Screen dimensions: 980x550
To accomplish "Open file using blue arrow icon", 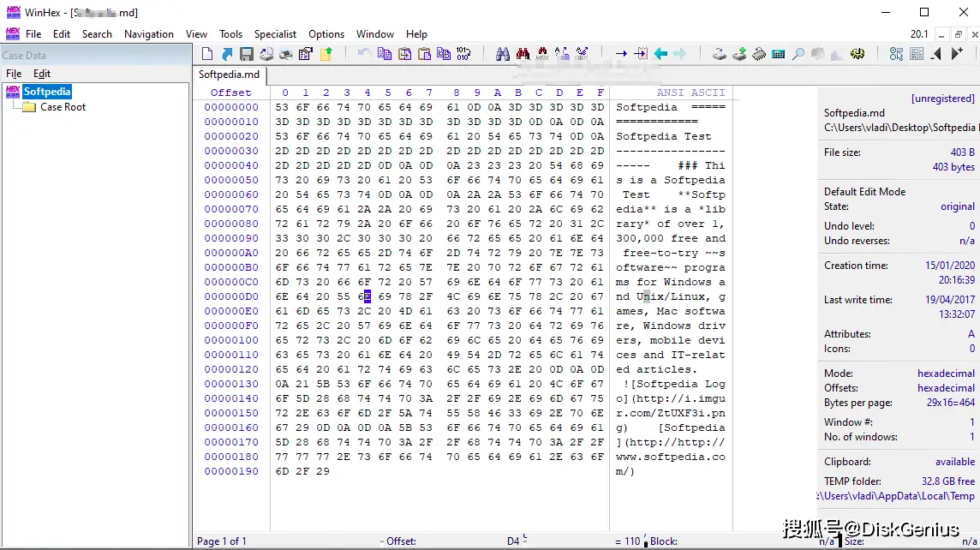I will point(227,54).
